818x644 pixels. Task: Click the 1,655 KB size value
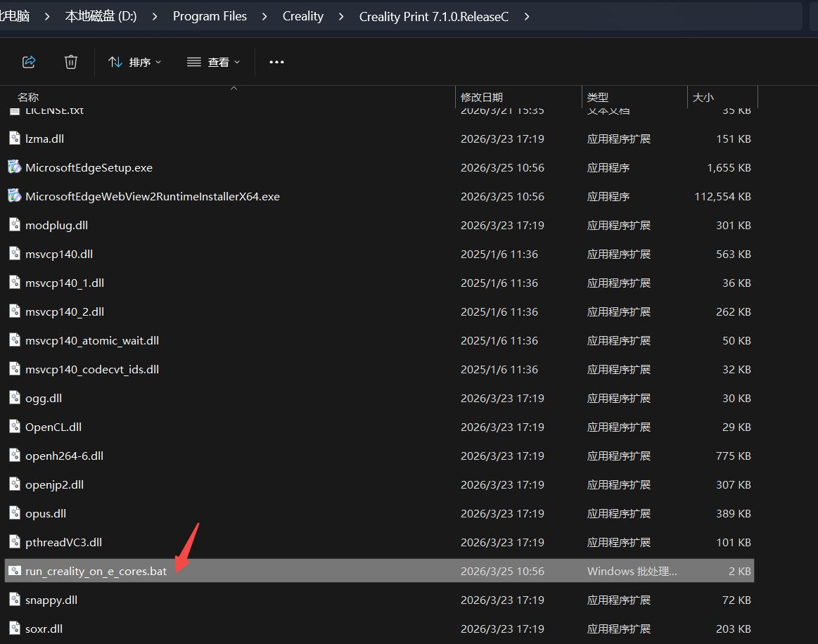point(729,167)
